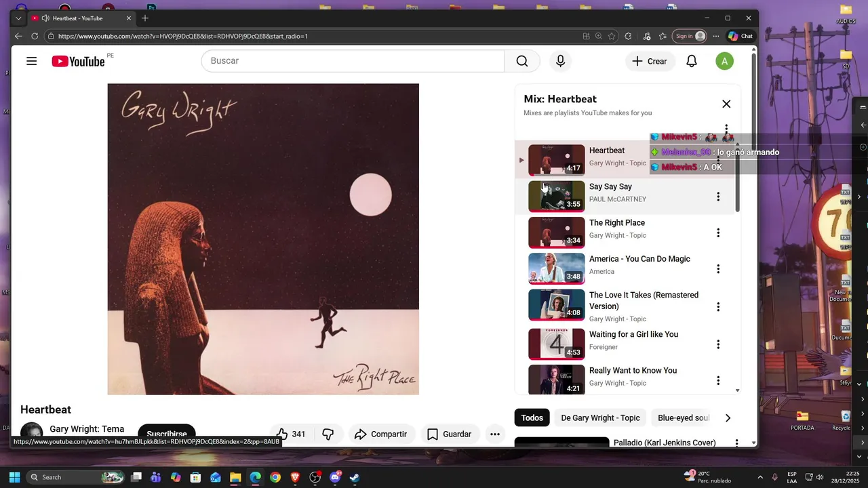Viewport: 868px width, 488px height.
Task: Open Brave browser from taskbar
Action: click(x=295, y=477)
